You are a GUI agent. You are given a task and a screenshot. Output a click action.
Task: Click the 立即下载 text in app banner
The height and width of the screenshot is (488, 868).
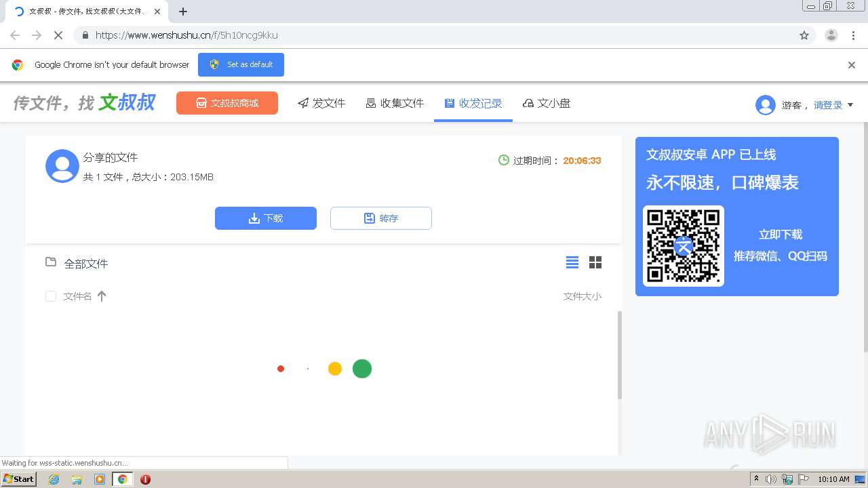(x=781, y=235)
